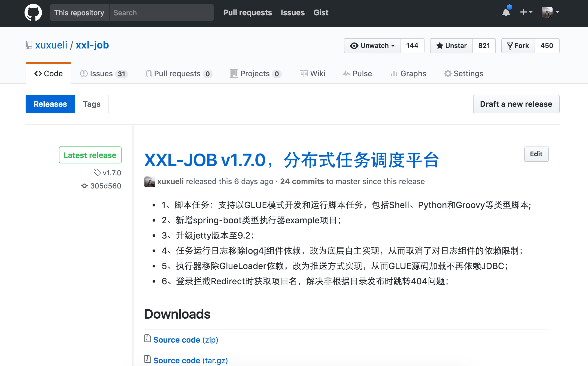Image resolution: width=588 pixels, height=366 pixels.
Task: Open the plus create-new dropdown
Action: [x=526, y=12]
